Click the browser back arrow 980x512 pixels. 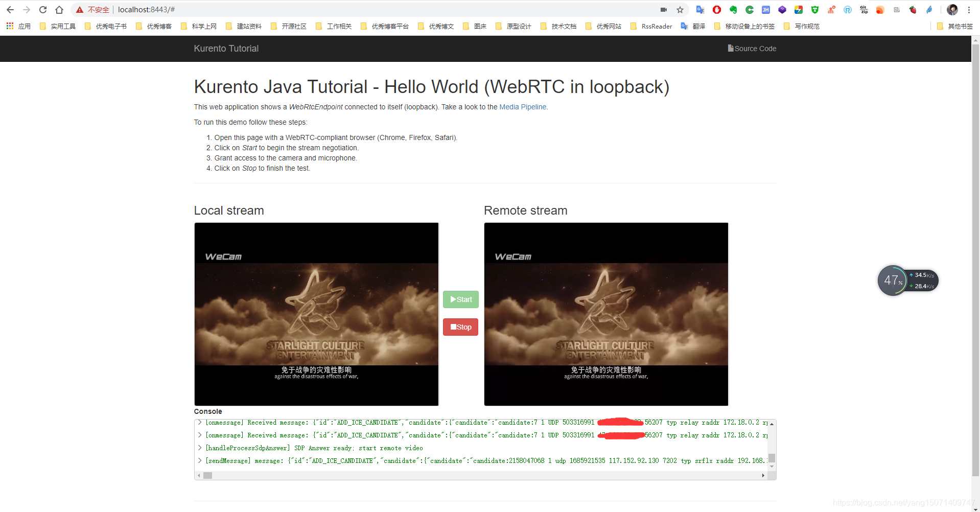[10, 10]
